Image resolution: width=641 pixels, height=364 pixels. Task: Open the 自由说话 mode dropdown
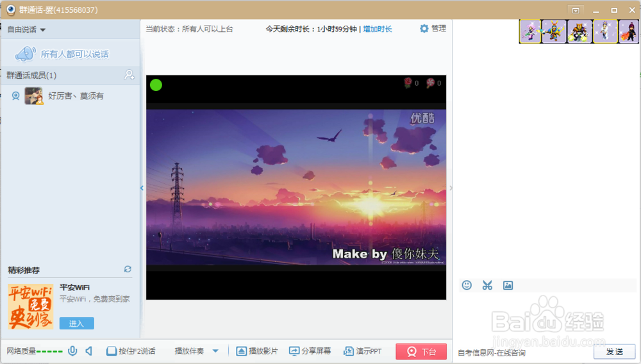[x=26, y=29]
